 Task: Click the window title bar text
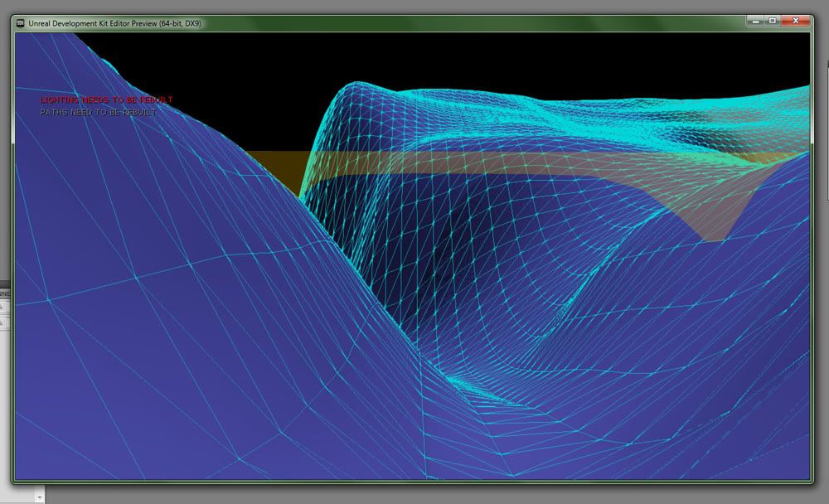[114, 23]
